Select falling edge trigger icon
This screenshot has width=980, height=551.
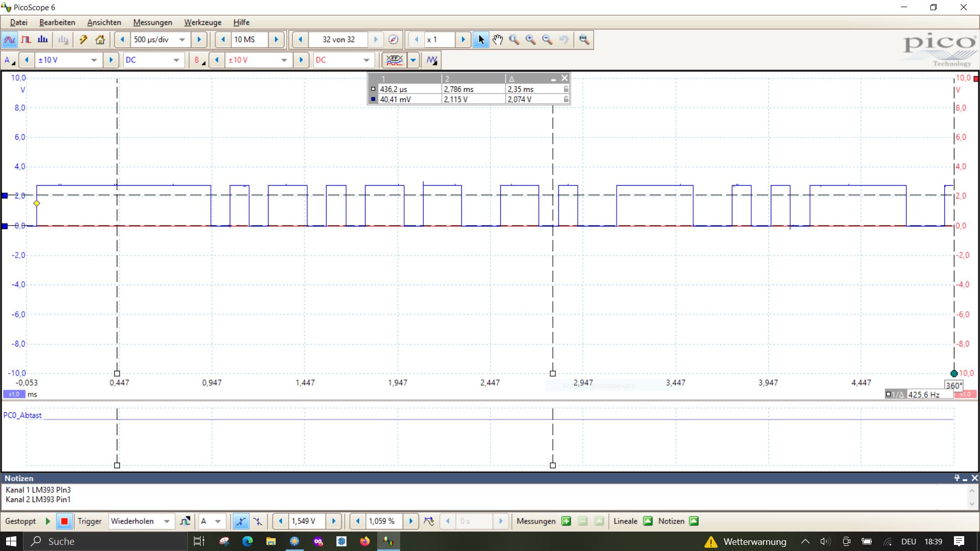pyautogui.click(x=258, y=521)
